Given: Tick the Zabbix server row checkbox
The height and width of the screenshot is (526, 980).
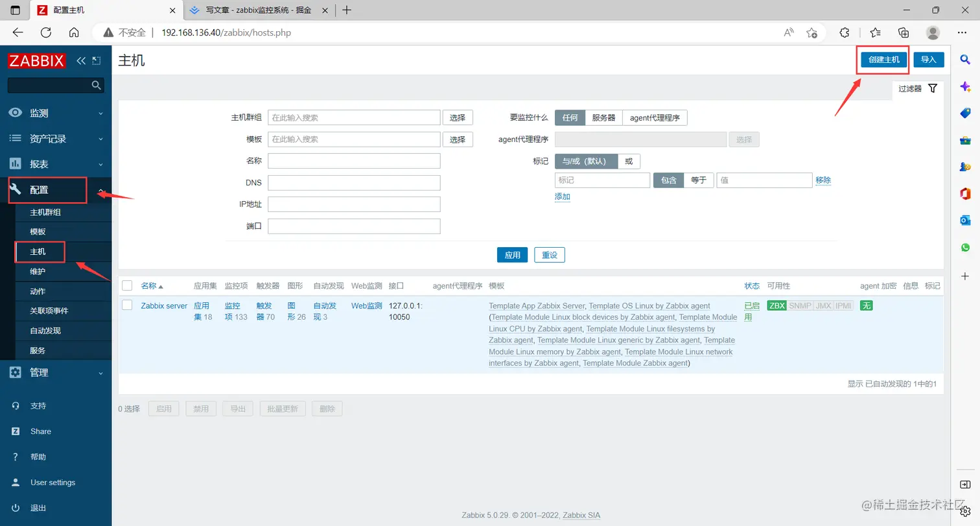Looking at the screenshot, I should pyautogui.click(x=127, y=305).
